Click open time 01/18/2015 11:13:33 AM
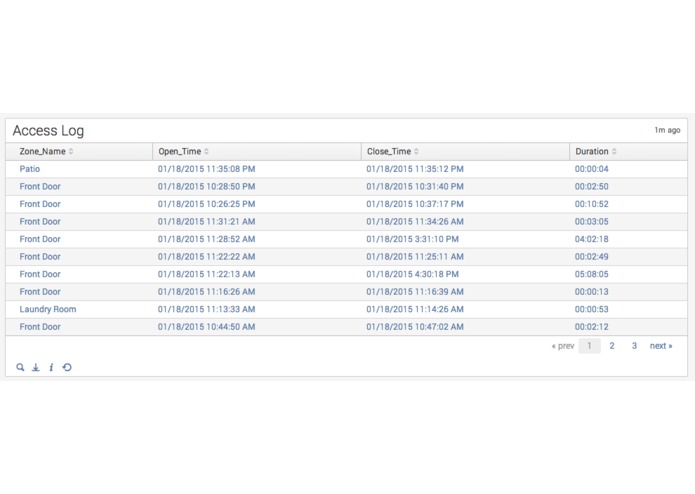The height and width of the screenshot is (494, 695). 207,309
